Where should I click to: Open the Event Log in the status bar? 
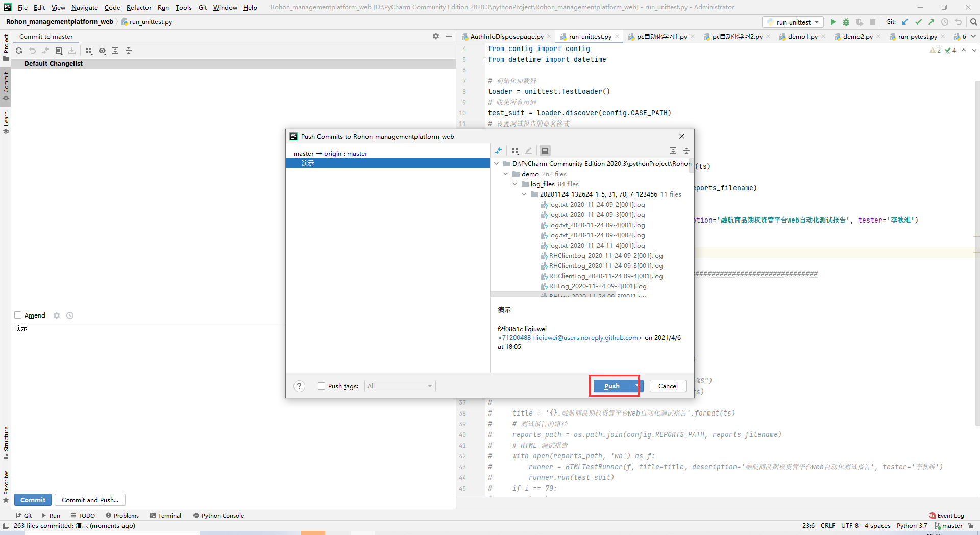947,515
